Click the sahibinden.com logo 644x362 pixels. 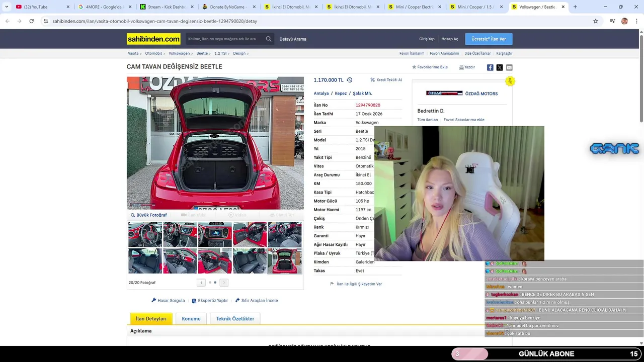153,39
